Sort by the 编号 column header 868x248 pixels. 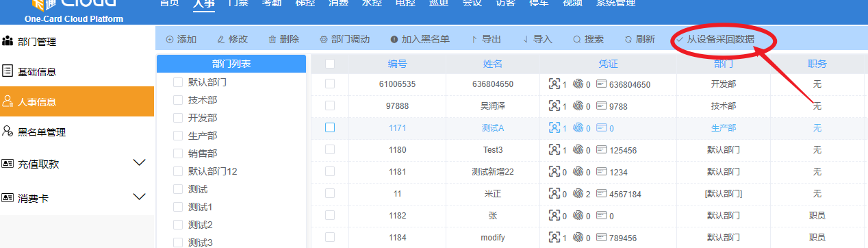tap(398, 64)
